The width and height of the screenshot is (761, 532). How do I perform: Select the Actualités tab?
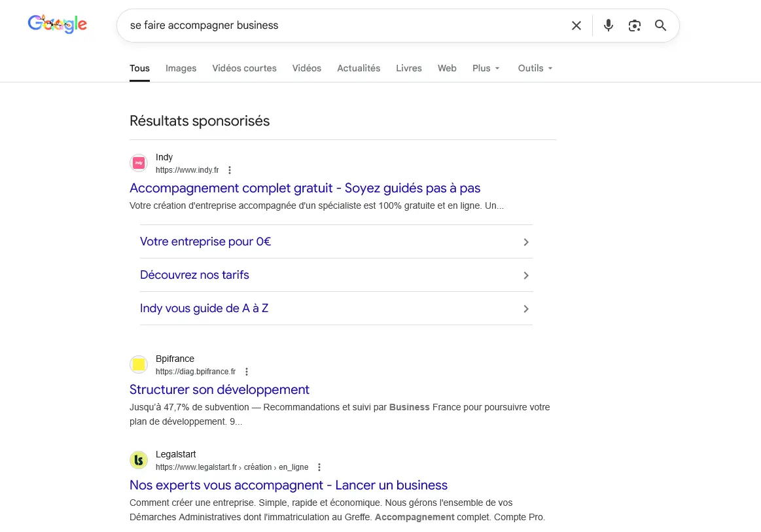pyautogui.click(x=359, y=68)
